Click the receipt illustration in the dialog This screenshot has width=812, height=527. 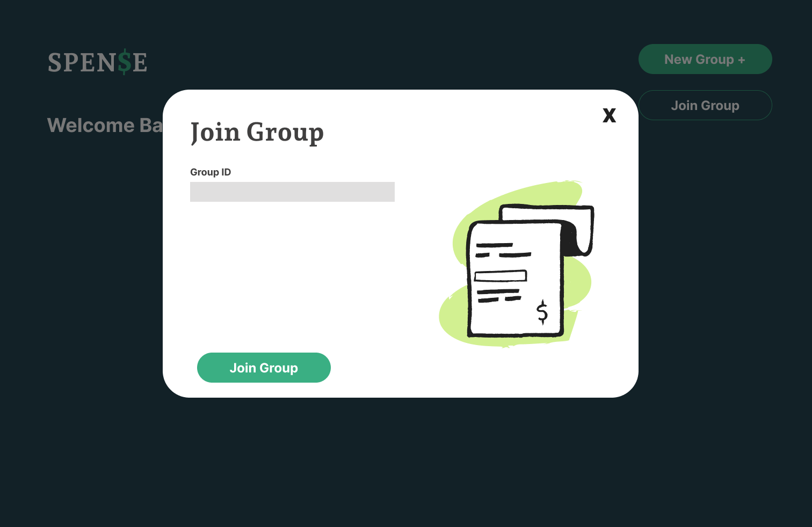tap(516, 264)
